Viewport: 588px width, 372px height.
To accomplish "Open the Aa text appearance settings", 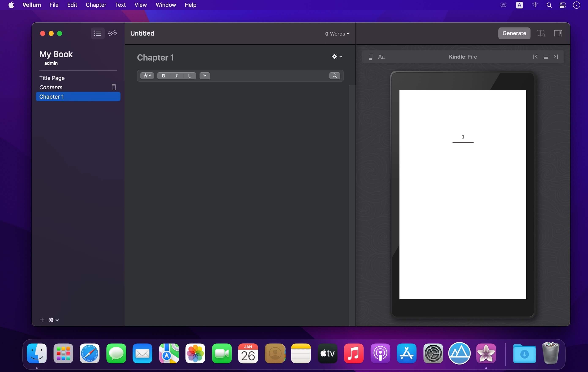I will [382, 57].
